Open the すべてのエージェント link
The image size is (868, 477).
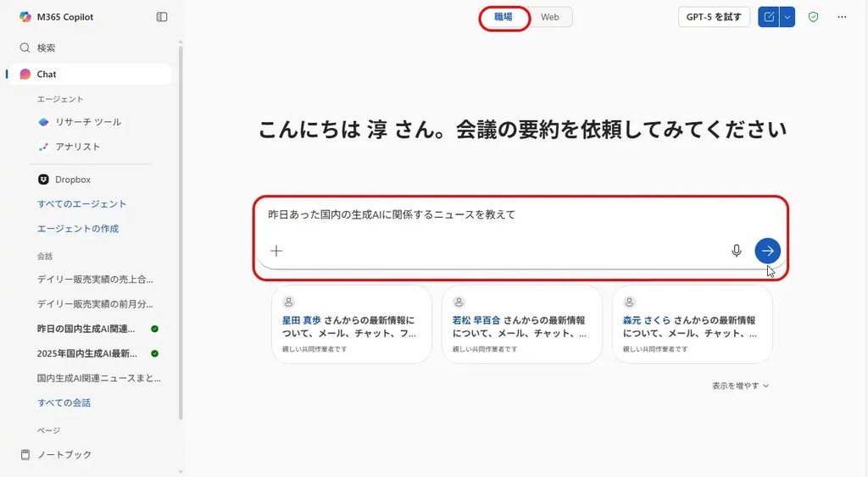point(82,204)
